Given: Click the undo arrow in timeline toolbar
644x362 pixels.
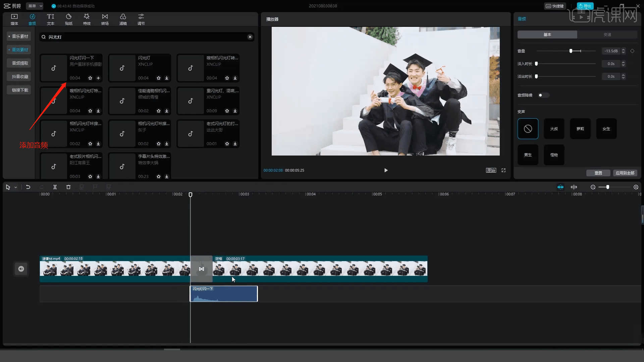Looking at the screenshot, I should 28,187.
